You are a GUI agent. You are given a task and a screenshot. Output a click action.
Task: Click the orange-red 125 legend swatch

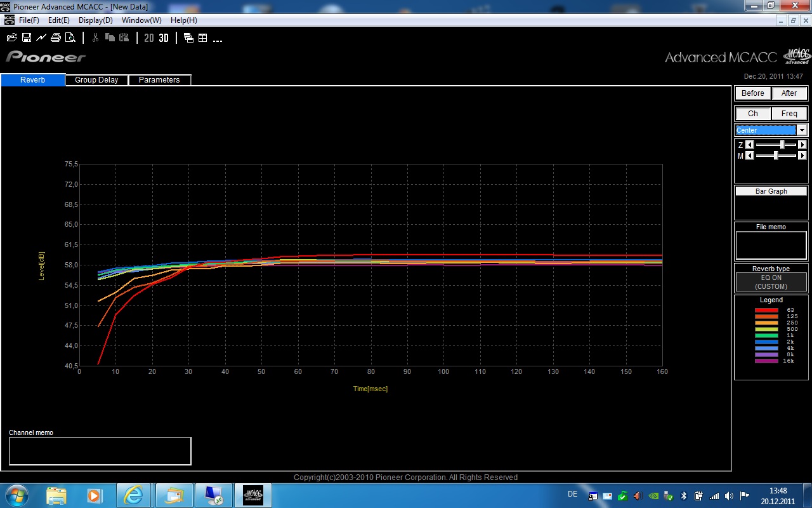point(766,316)
